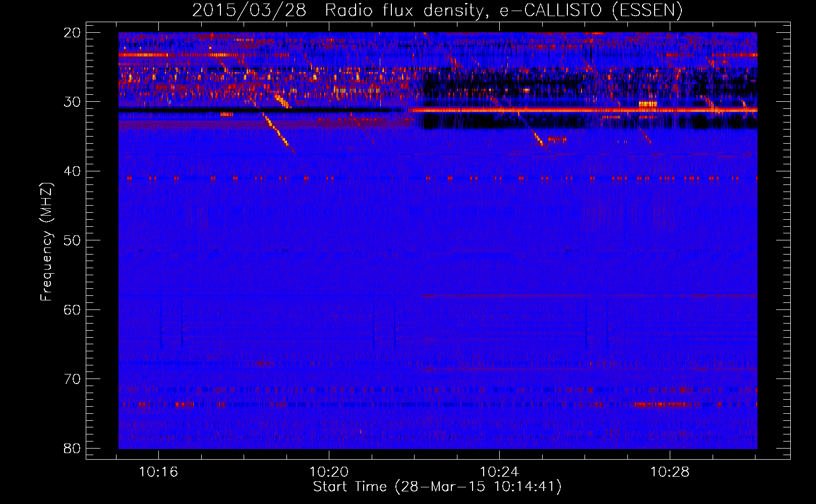Viewport: 816px width, 504px height.
Task: Click the 10:16 time tick label
Action: point(158,472)
